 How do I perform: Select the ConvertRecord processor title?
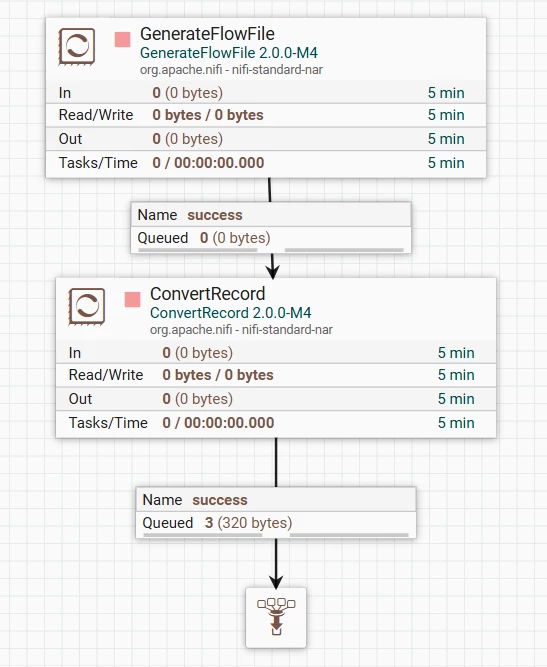pos(208,294)
